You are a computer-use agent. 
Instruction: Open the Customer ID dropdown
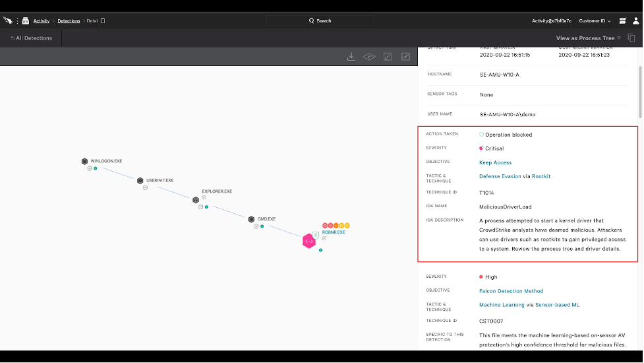point(595,21)
